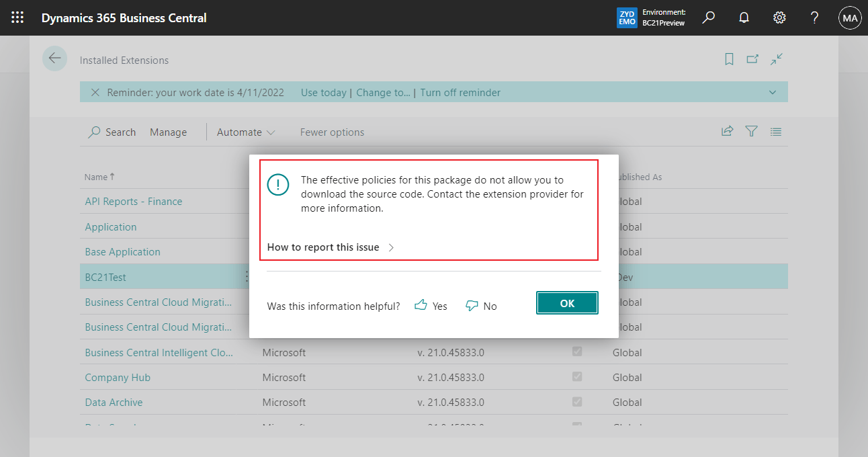Image resolution: width=868 pixels, height=457 pixels.
Task: Confirm the dialog with OK
Action: coord(567,302)
